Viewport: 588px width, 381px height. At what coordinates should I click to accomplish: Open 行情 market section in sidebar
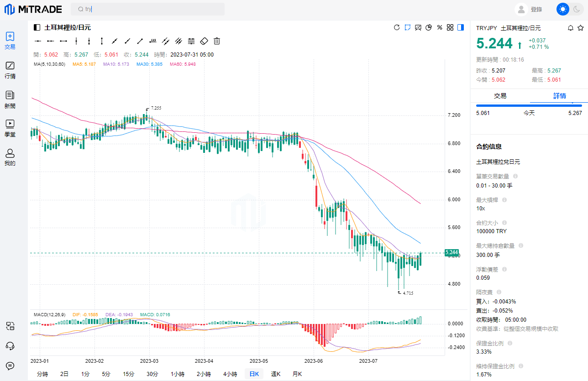pos(10,70)
